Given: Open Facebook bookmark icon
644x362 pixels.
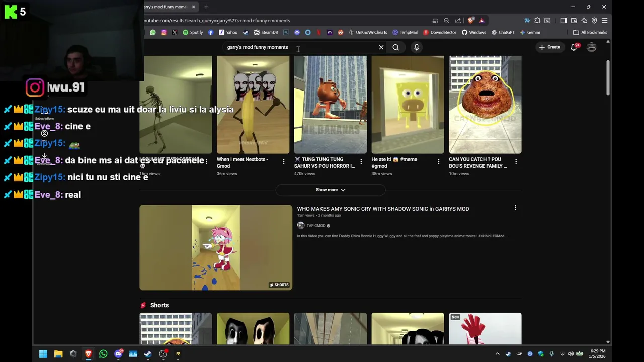Looking at the screenshot, I should [x=211, y=32].
